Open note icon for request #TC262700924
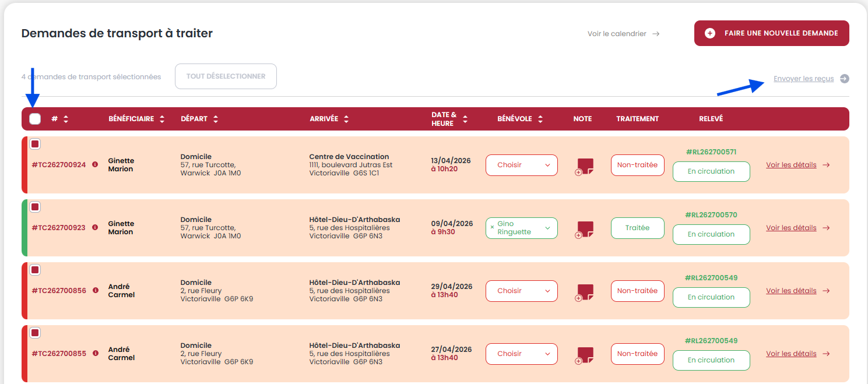 tap(584, 166)
